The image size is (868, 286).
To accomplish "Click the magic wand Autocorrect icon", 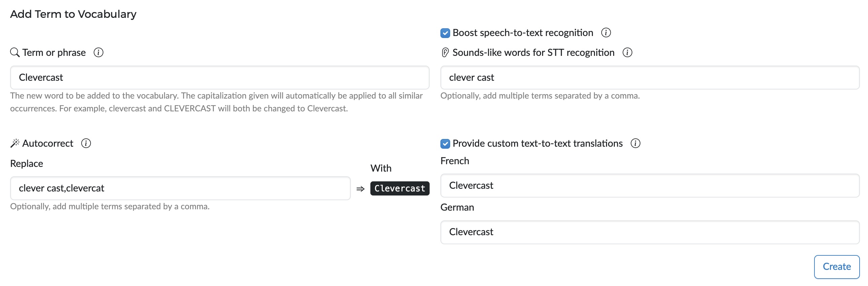I will 15,144.
